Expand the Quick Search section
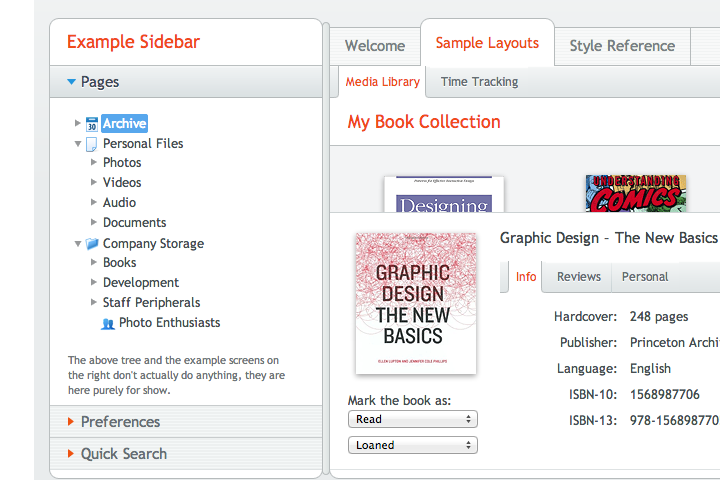Viewport: 720px width, 480px height. 72,454
